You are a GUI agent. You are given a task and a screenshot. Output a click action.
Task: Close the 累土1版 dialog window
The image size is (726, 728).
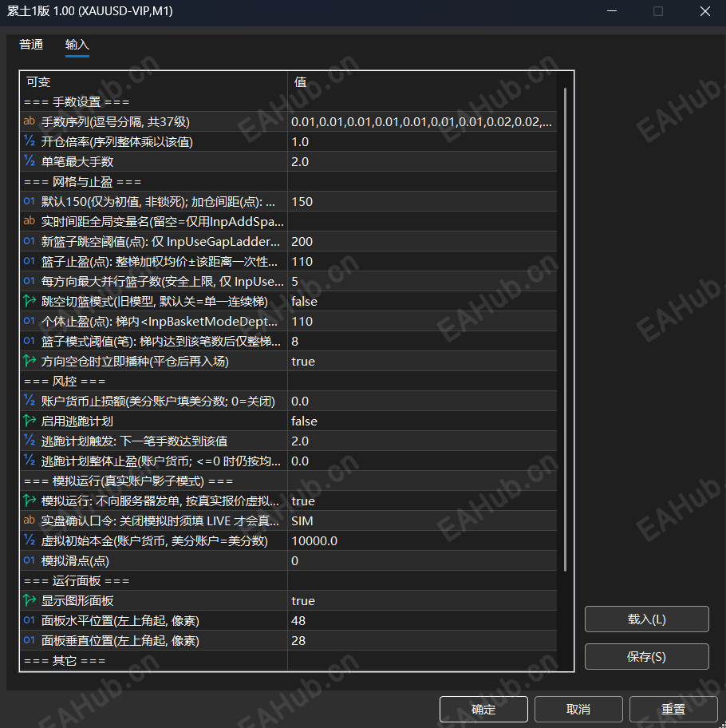tap(705, 11)
